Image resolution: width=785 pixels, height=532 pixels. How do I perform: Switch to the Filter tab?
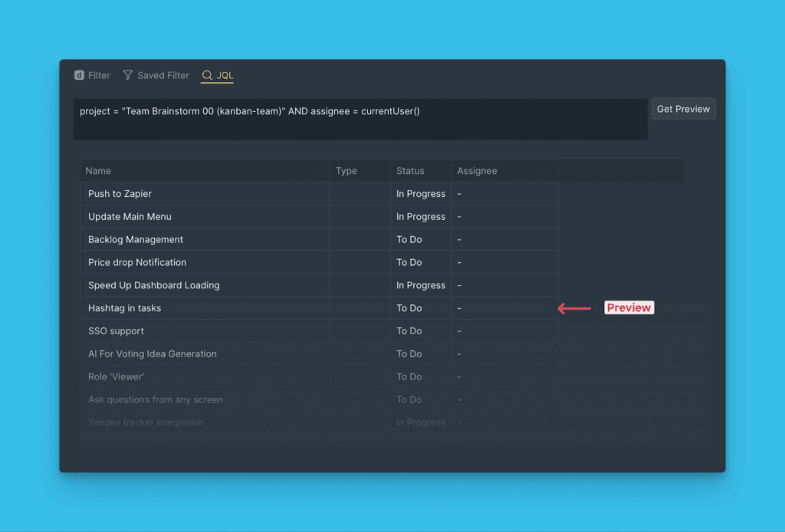[x=99, y=75]
